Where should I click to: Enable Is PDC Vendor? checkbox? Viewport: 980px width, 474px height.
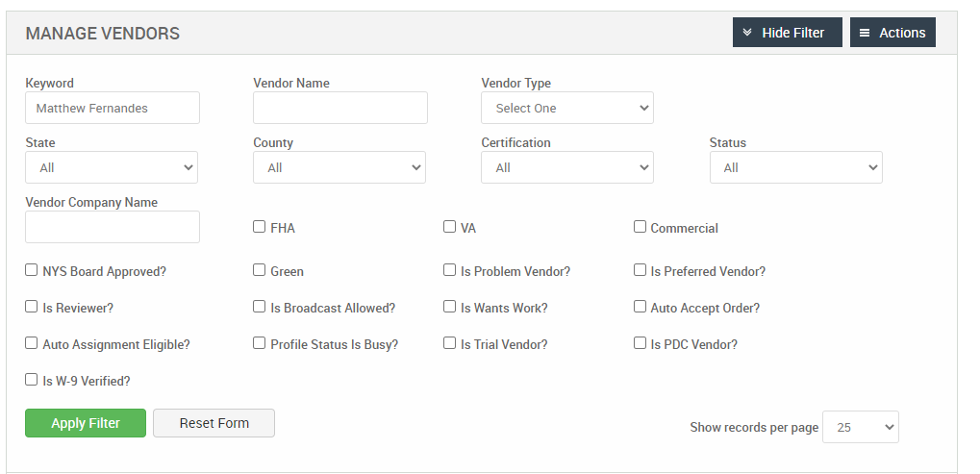[x=640, y=343]
